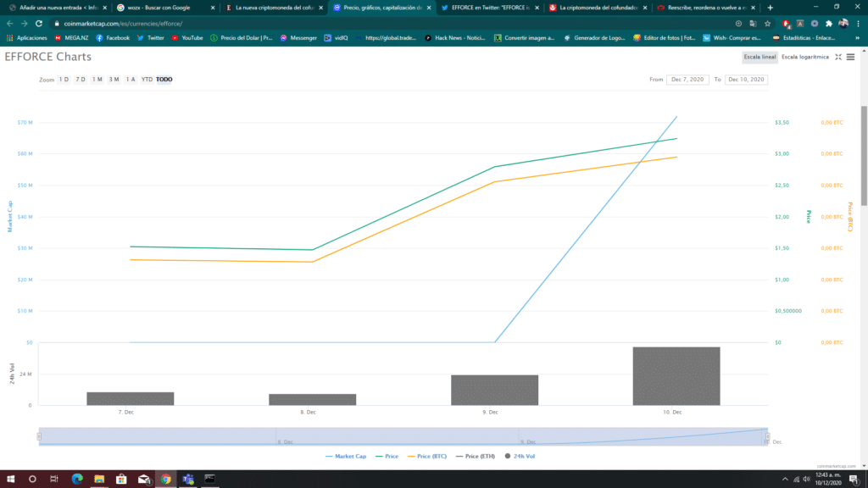
Task: Go forward with browser arrow
Action: 25,24
